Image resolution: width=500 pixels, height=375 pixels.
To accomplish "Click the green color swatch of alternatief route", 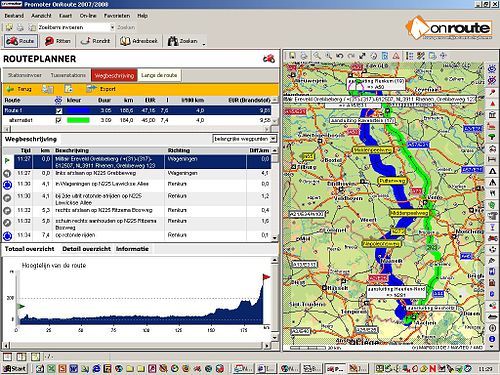I will [x=78, y=120].
